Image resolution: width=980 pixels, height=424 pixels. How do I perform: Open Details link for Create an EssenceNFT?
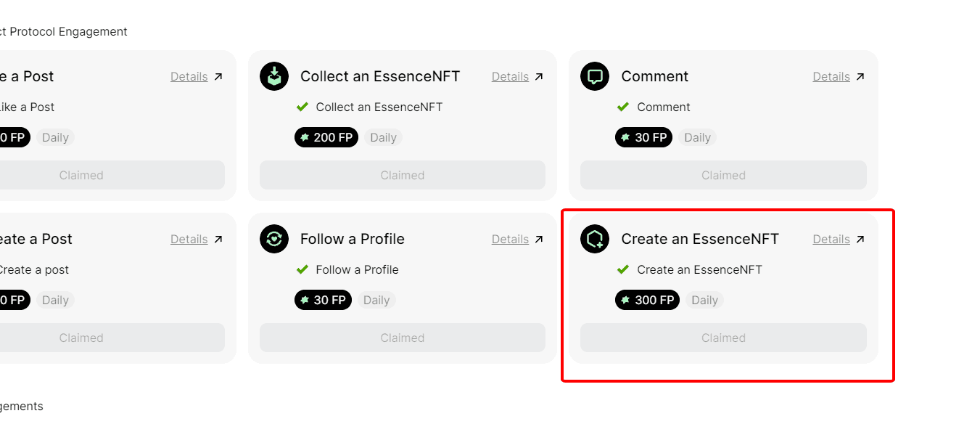[831, 239]
